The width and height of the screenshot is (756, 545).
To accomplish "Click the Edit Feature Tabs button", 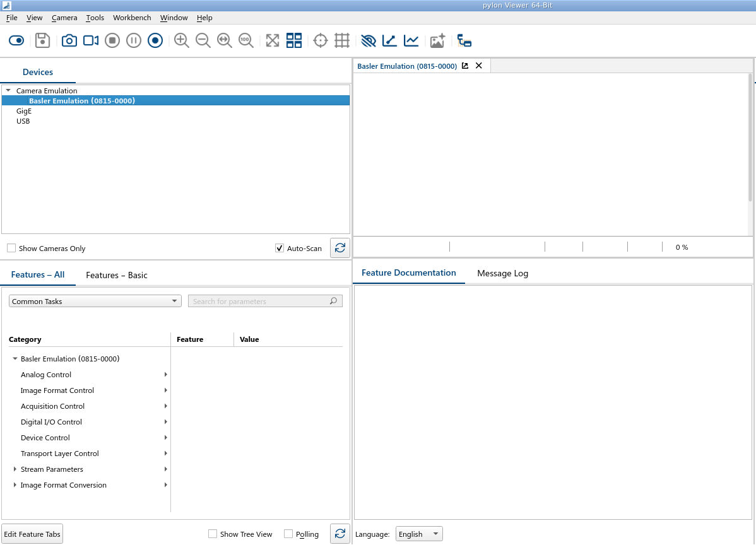I will pyautogui.click(x=32, y=534).
